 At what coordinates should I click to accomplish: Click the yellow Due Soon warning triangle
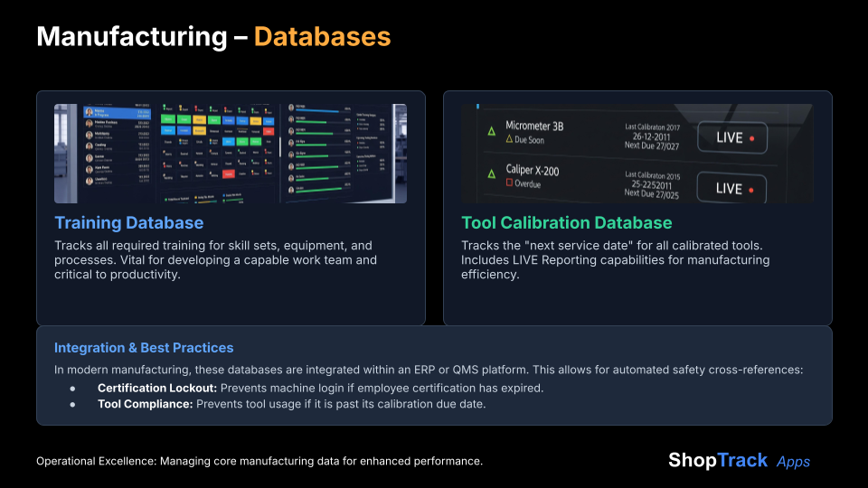(x=509, y=139)
